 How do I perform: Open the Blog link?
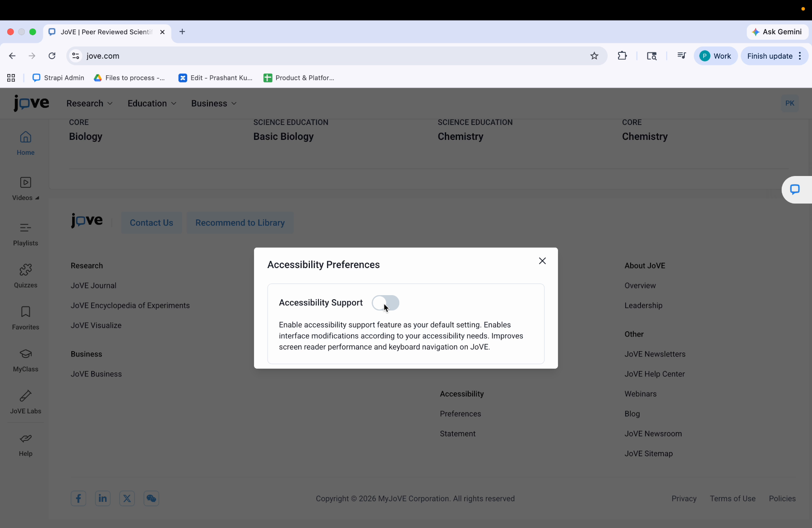tap(632, 414)
